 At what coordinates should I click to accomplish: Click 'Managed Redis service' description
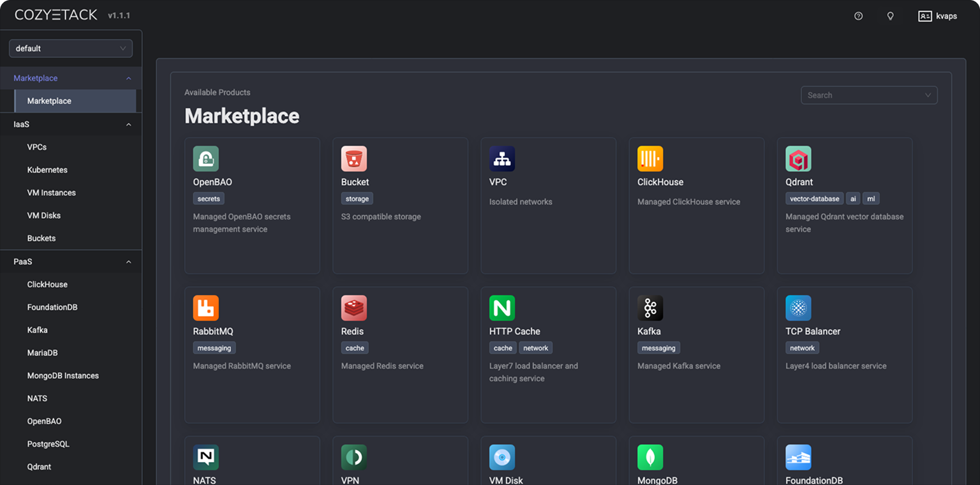pos(382,366)
